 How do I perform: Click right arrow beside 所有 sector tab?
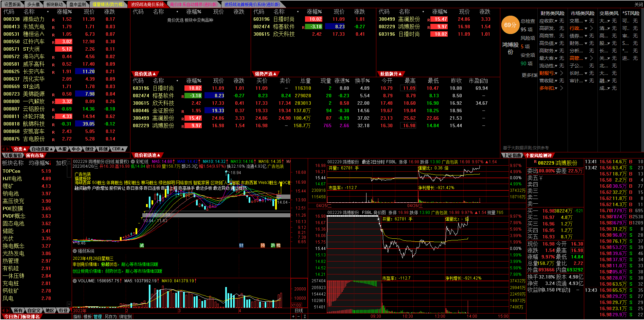(8, 310)
